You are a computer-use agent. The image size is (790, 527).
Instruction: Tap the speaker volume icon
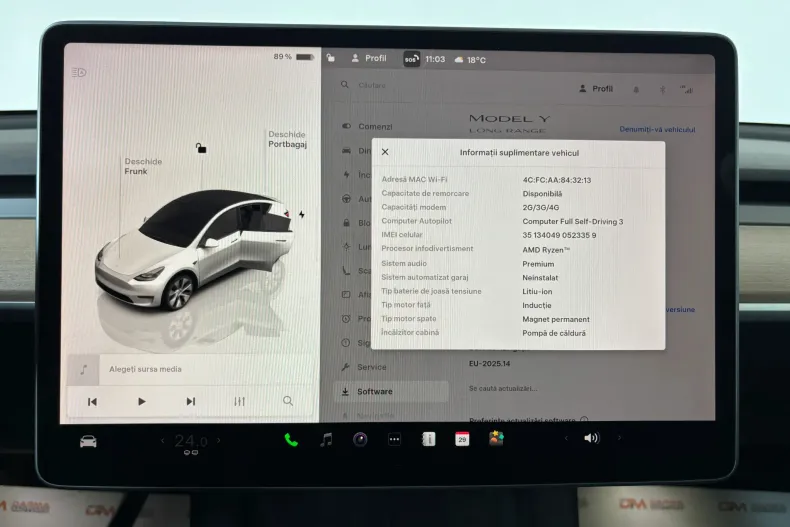tap(591, 438)
